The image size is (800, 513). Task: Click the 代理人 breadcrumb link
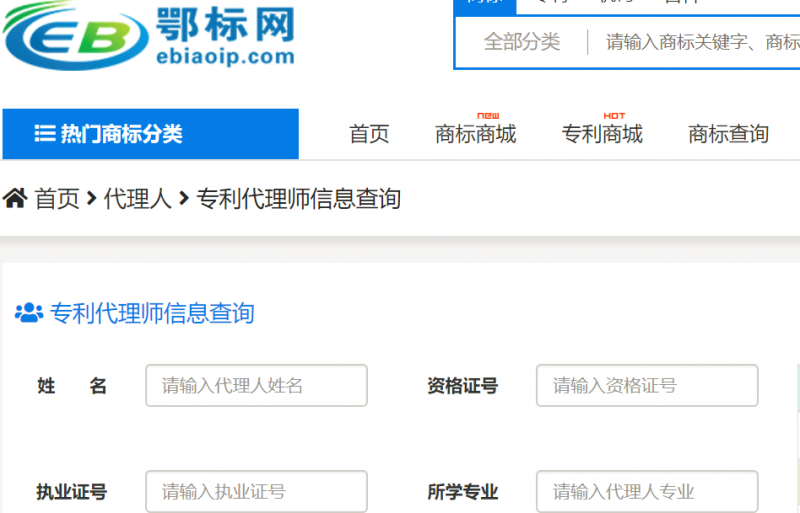click(x=137, y=199)
